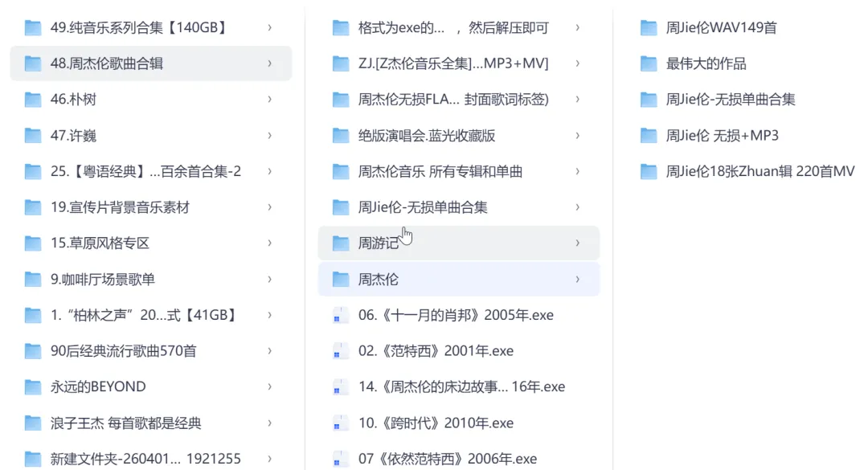Viewport: 868px width, 470px height.
Task: Click folder icon of 周游记
Action: coord(341,243)
